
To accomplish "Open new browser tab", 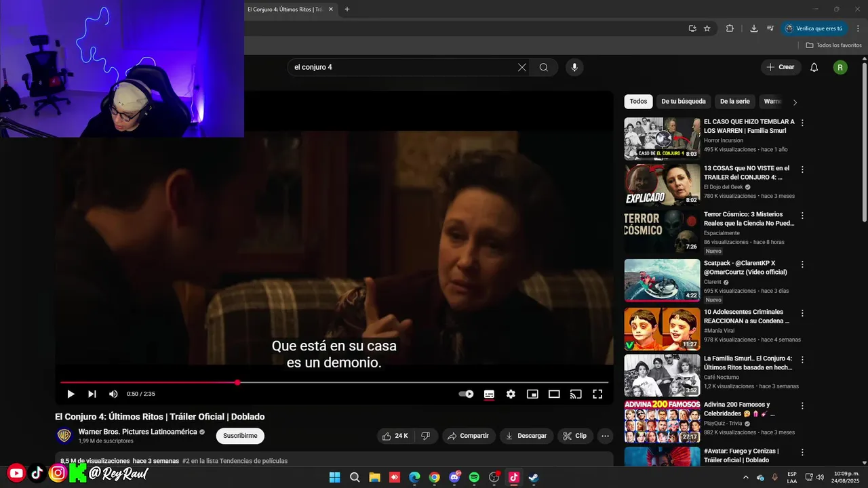I will 347,9.
